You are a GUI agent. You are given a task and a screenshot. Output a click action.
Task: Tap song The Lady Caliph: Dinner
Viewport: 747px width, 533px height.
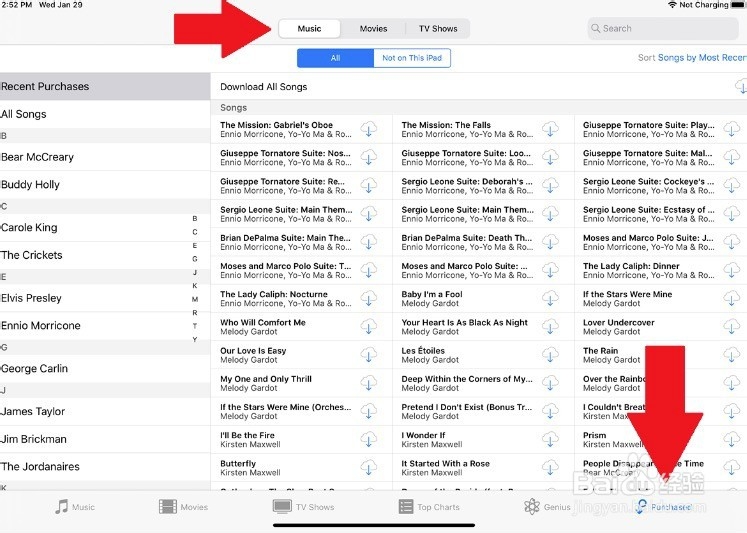click(648, 270)
